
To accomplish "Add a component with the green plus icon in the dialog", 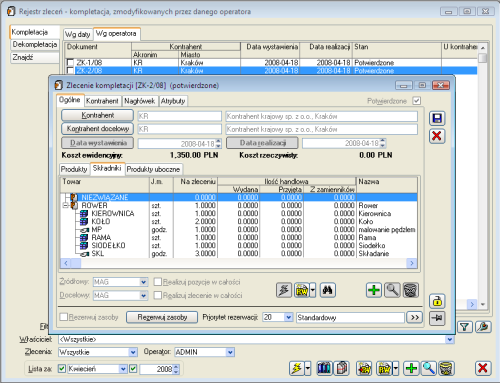I will tap(374, 290).
